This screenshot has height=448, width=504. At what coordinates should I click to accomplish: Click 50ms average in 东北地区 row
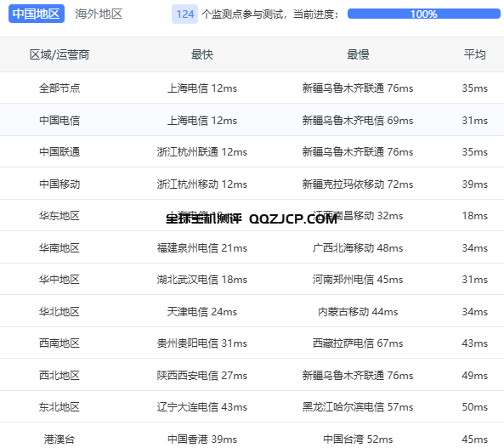click(x=475, y=407)
